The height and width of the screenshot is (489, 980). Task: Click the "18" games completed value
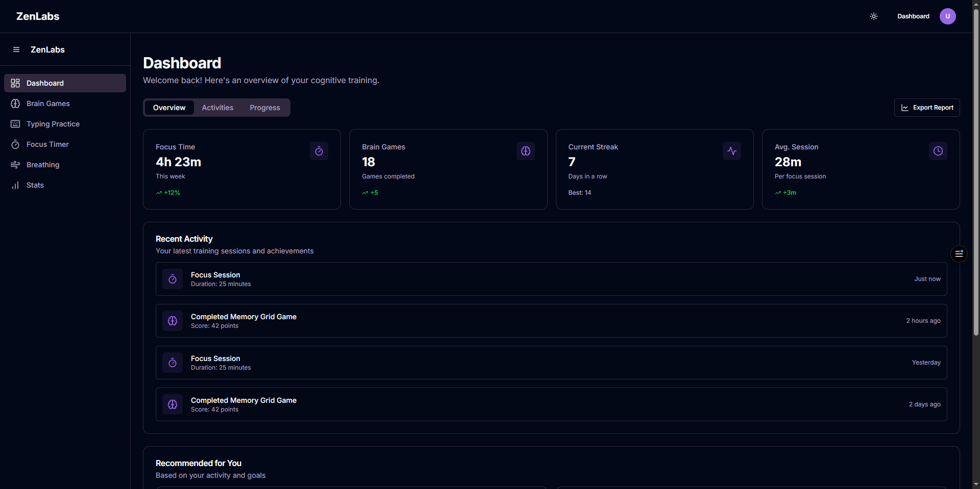(369, 162)
